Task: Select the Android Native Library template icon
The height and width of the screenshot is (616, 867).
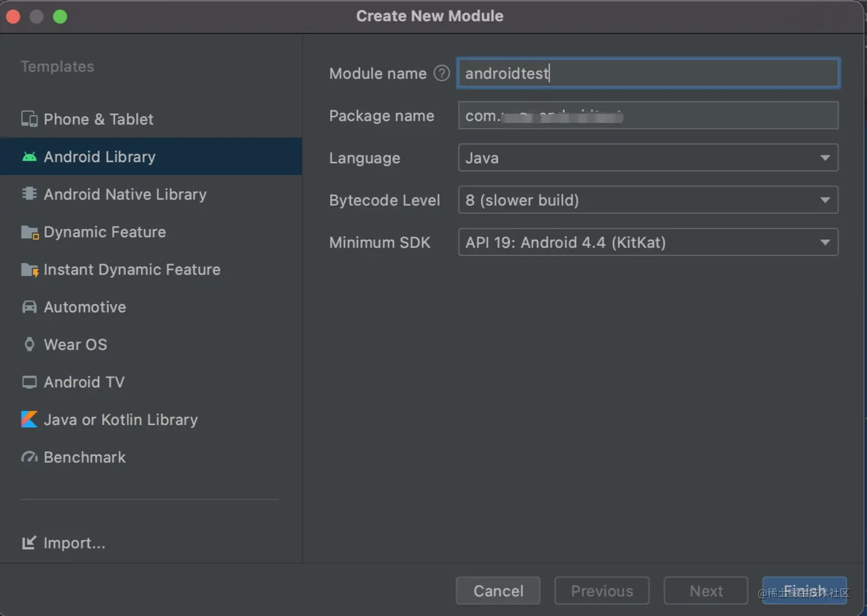Action: (29, 194)
